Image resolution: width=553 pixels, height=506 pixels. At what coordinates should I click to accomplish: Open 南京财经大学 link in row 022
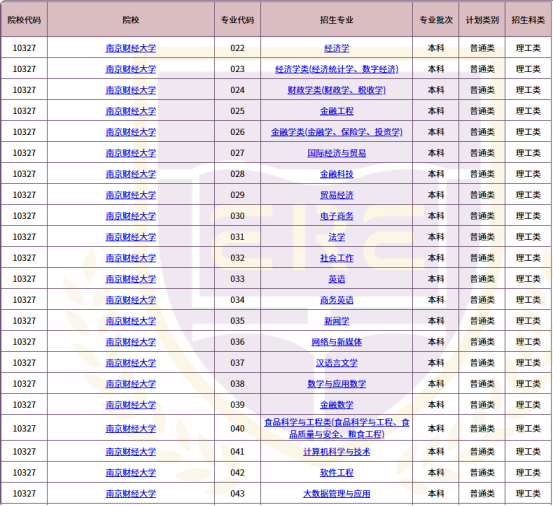(130, 48)
